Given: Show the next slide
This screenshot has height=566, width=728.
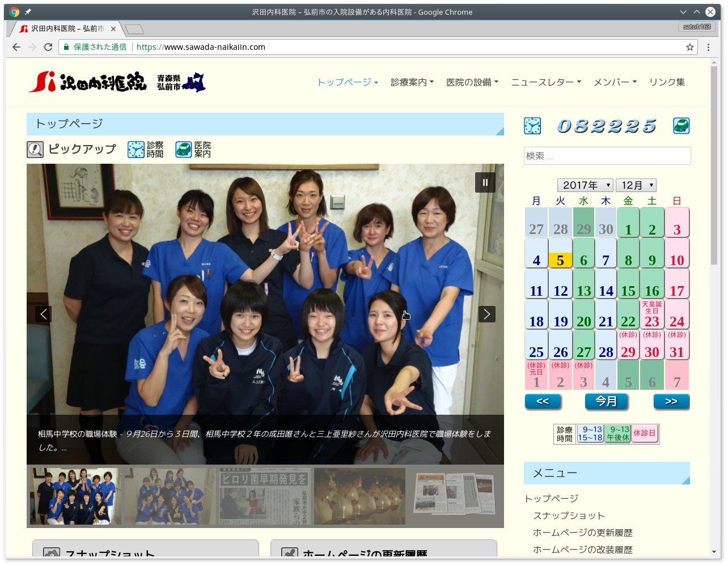Looking at the screenshot, I should [487, 314].
